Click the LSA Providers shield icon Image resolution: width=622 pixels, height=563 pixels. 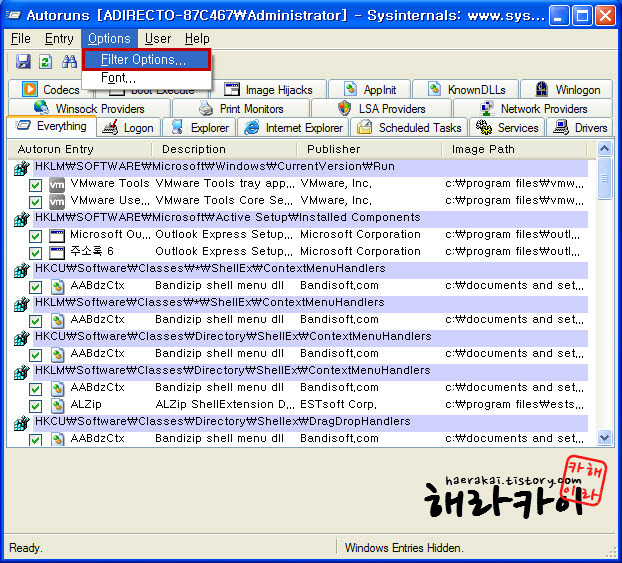(344, 108)
